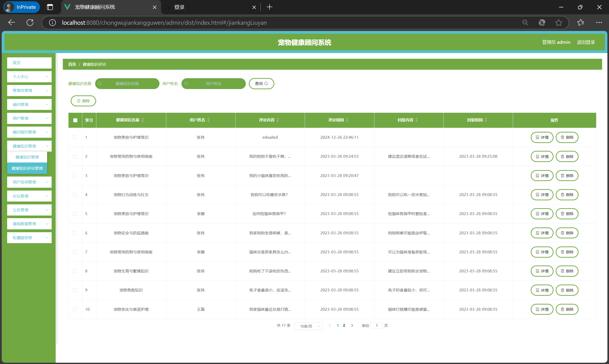Screen dimensions: 609x364
Task: Sort by 健康知识名称 column arrows
Action: point(142,120)
